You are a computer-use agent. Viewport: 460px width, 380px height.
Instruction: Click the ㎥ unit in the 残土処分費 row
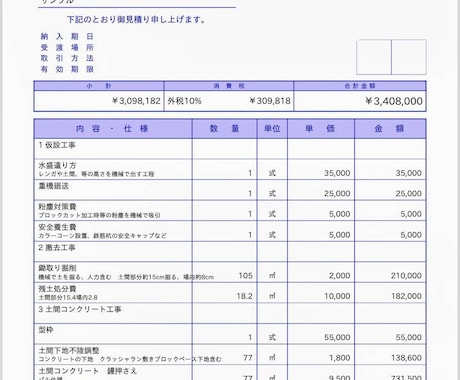(x=272, y=296)
